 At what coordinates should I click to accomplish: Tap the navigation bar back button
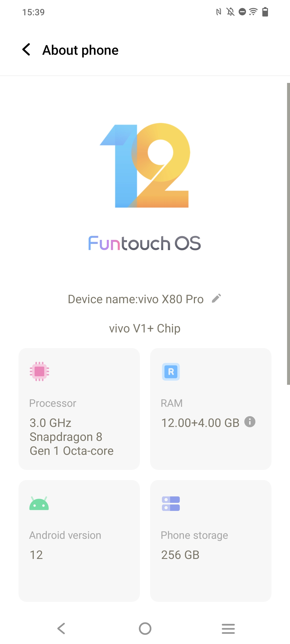click(61, 628)
